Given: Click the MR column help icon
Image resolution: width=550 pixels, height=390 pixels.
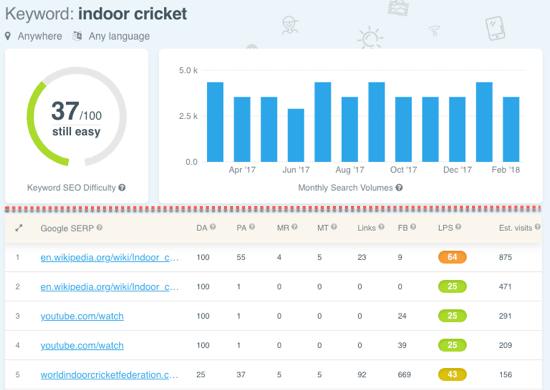Looking at the screenshot, I should (294, 227).
